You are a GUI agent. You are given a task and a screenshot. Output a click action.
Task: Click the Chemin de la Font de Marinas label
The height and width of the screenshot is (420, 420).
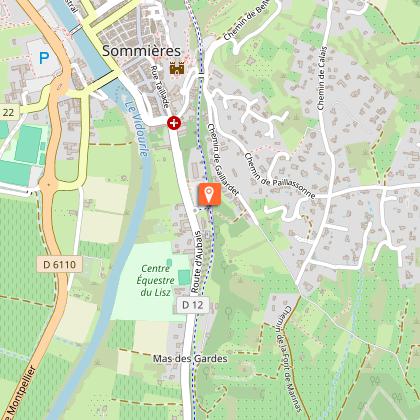point(289,359)
